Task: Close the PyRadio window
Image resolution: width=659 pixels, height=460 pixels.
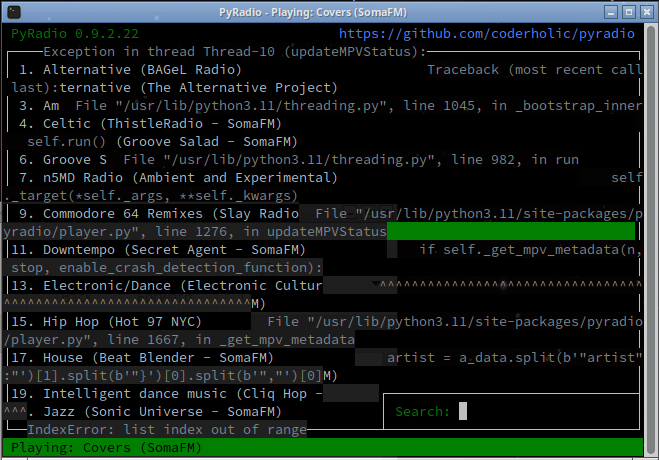Action: [647, 12]
